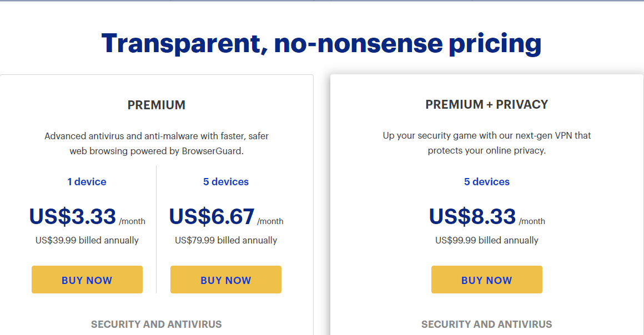Select "5 devices" label in Premium + Privacy card

[x=487, y=182]
